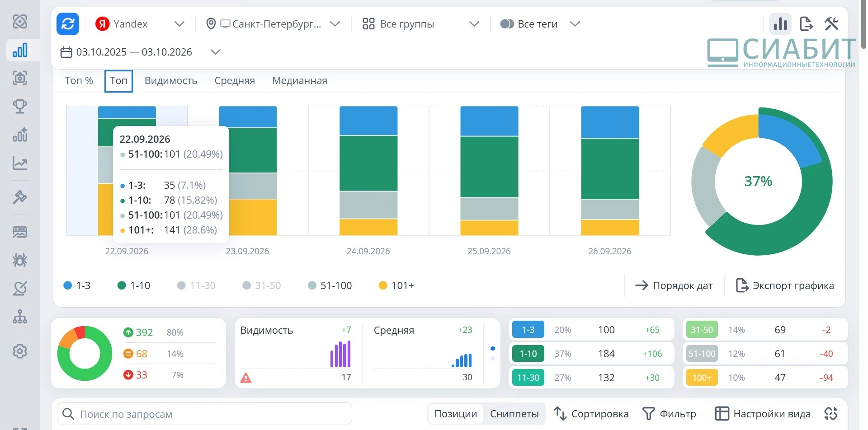Open Настройки вида view settings

coord(763,414)
